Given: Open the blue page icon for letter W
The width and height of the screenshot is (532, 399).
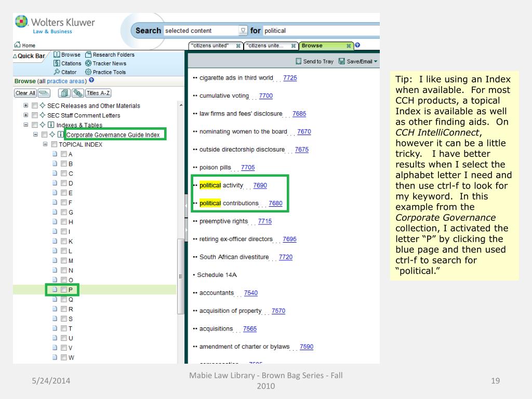Looking at the screenshot, I should 55,357.
